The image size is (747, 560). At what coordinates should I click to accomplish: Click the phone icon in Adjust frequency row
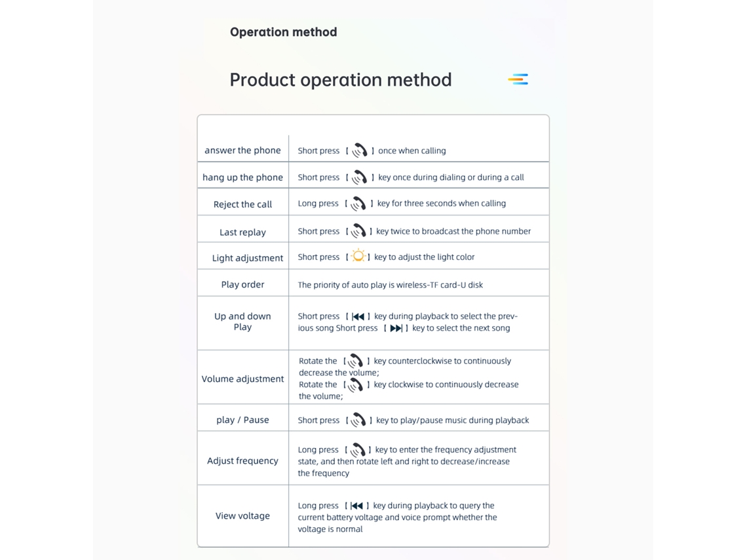358,449
